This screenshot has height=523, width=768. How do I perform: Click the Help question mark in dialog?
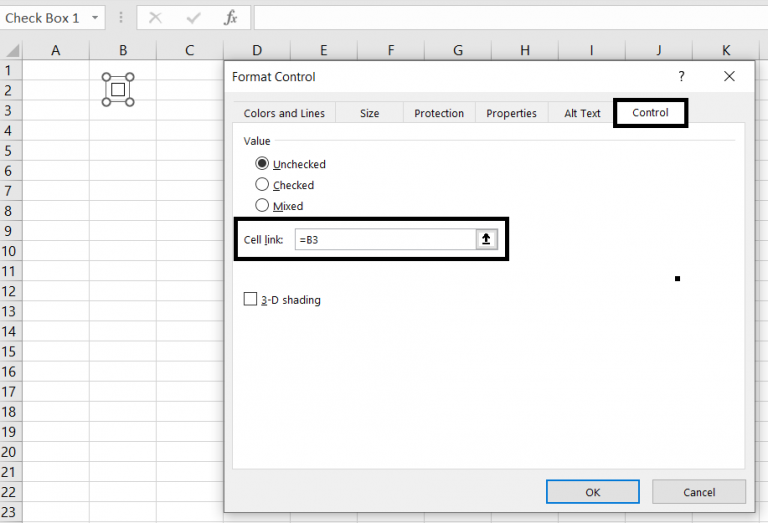pyautogui.click(x=682, y=76)
